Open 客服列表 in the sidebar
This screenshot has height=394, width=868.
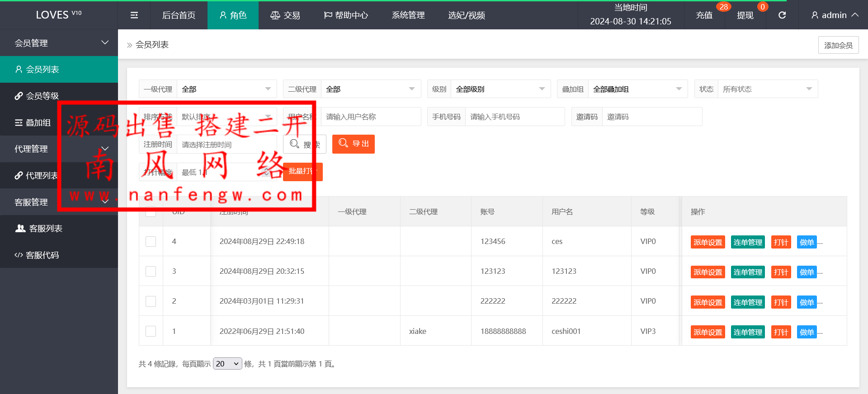(45, 229)
